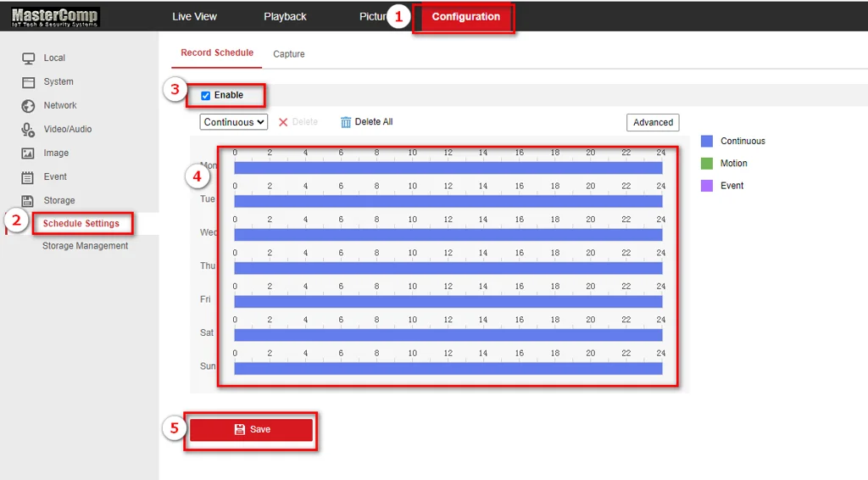Click the Fri schedule timeline bar
Viewport: 868px width, 480px height.
pos(448,302)
